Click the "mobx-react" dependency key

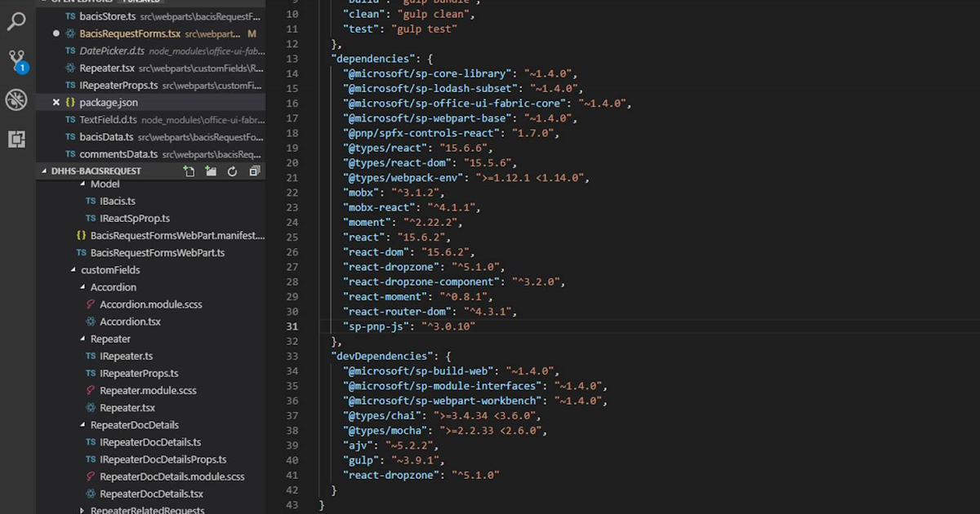click(x=379, y=207)
